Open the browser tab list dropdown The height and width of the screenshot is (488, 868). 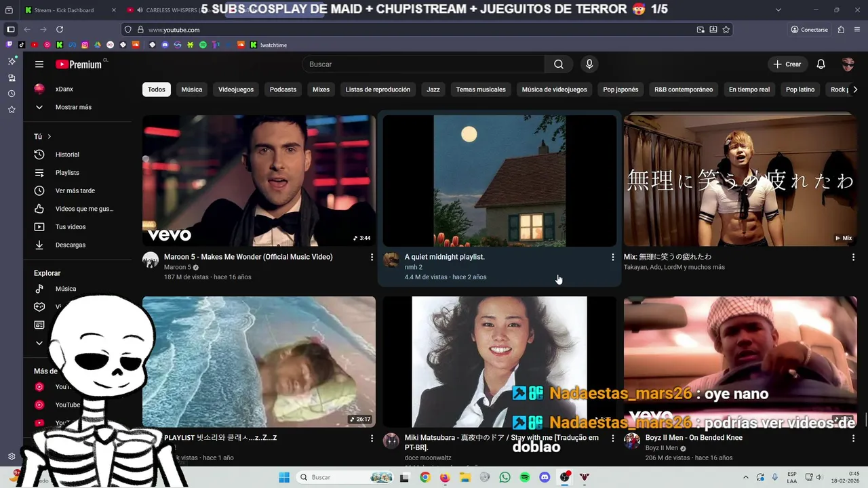tap(778, 10)
